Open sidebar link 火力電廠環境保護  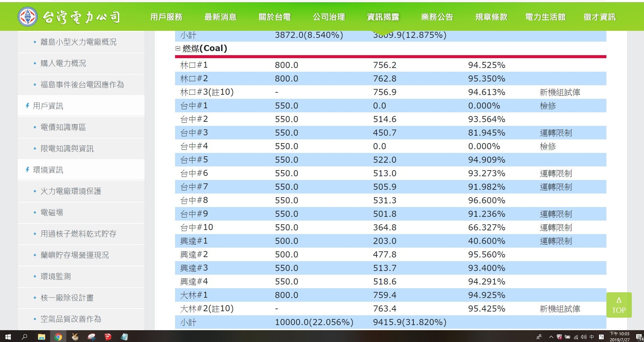click(x=71, y=191)
